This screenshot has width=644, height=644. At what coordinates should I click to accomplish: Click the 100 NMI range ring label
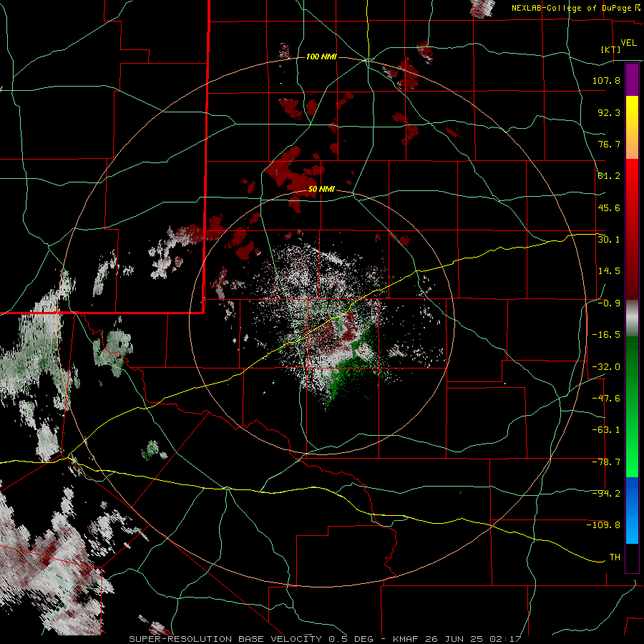click(x=321, y=57)
